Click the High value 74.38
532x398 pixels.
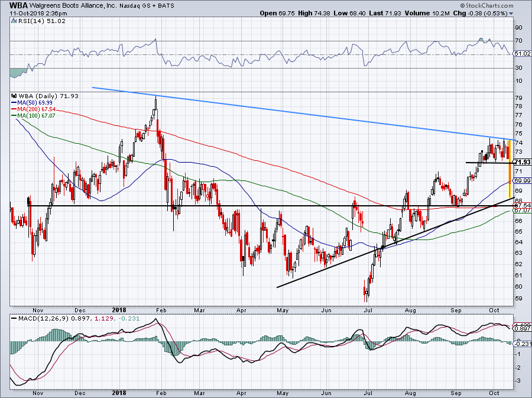pos(322,14)
